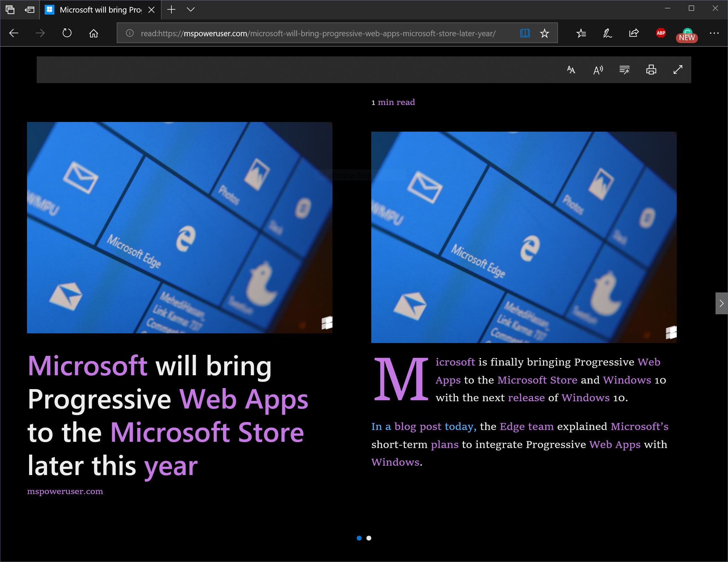Click the 'Edge team' words in the article

pos(527,427)
